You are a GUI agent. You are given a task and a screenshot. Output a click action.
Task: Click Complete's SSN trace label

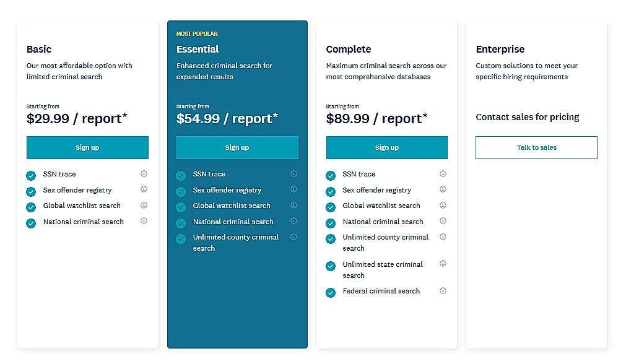359,174
